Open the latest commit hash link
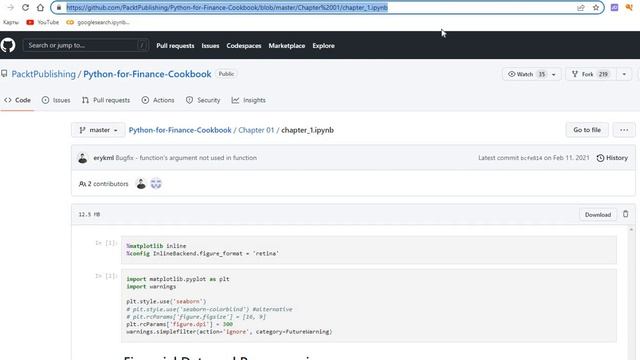 (531, 158)
